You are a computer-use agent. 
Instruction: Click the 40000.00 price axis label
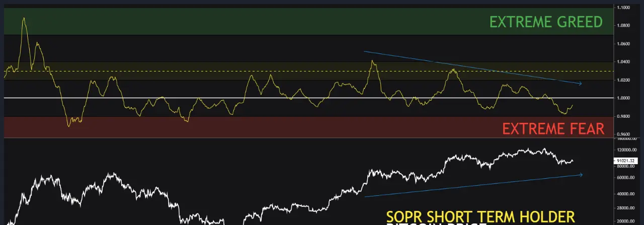(625, 194)
